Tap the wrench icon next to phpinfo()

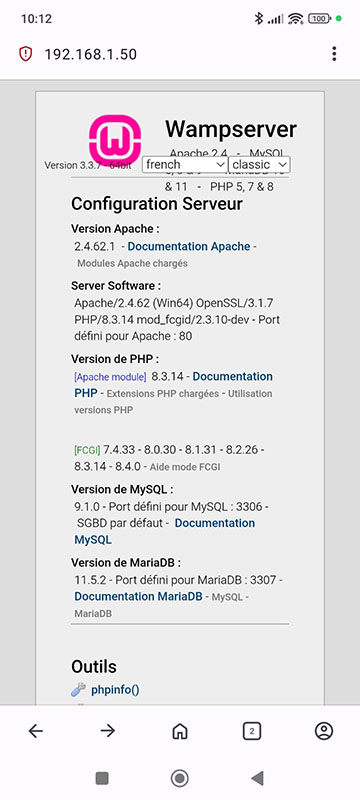(78, 690)
